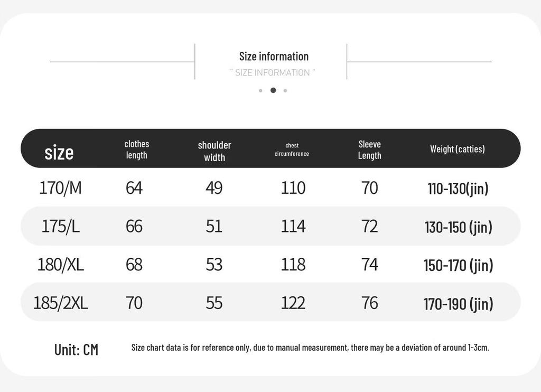Click the 'Unit: CM' label
541x392 pixels.
click(x=76, y=350)
